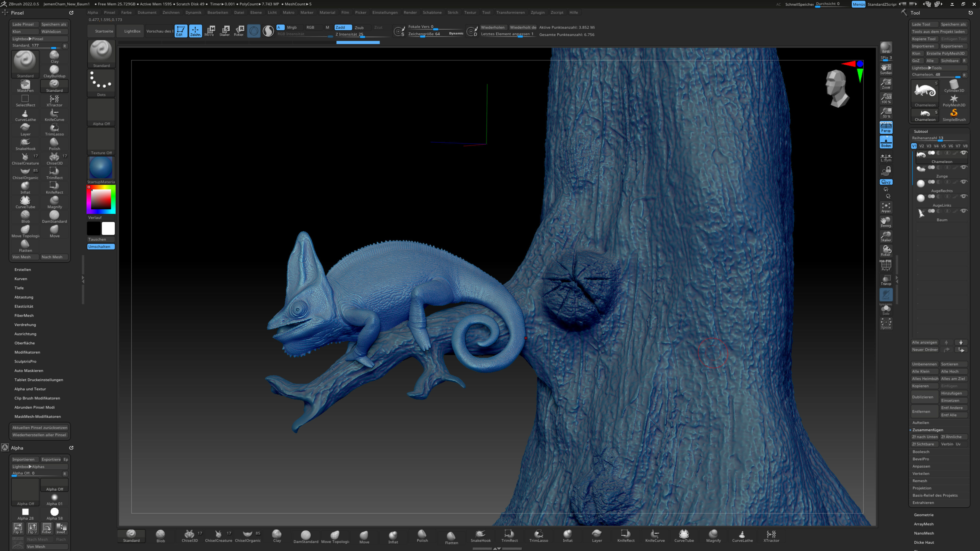Activate Edit mode button
Image resolution: width=980 pixels, height=551 pixels.
click(181, 31)
